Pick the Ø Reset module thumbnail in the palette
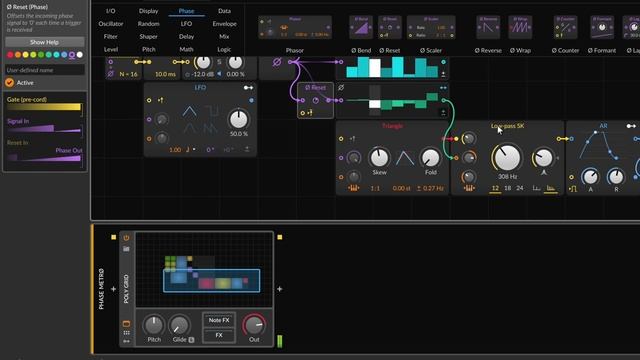The width and height of the screenshot is (640, 360). pyautogui.click(x=390, y=27)
